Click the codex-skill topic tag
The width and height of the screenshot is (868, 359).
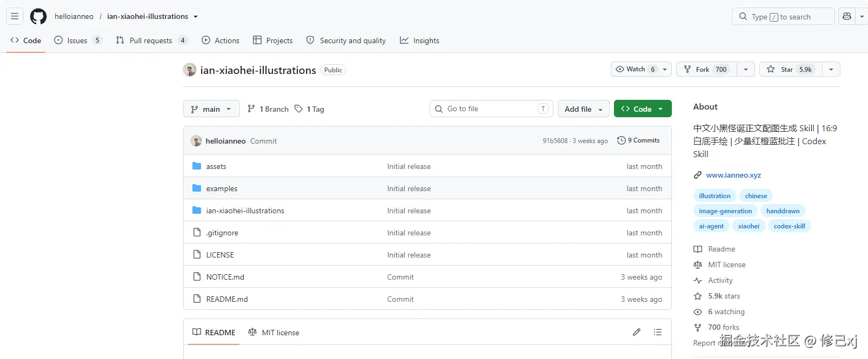tap(789, 226)
